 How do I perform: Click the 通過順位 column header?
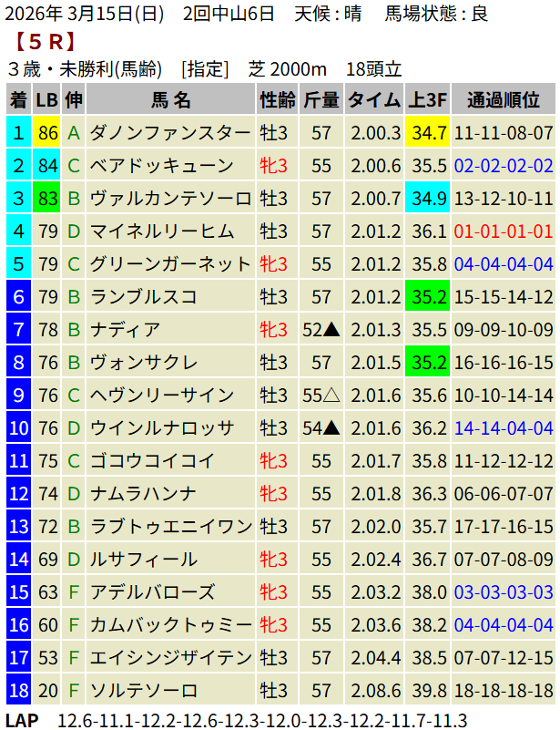[504, 100]
